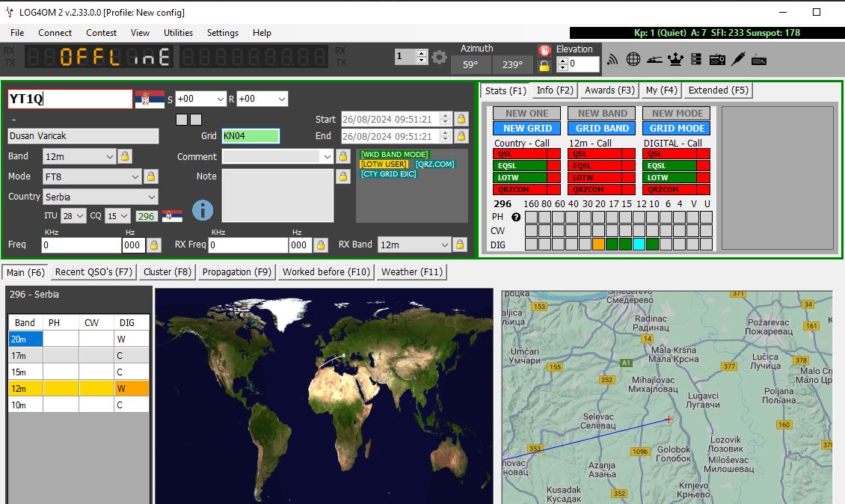Open the RX Band 12m dropdown
Screen dimensions: 845x504
(445, 245)
